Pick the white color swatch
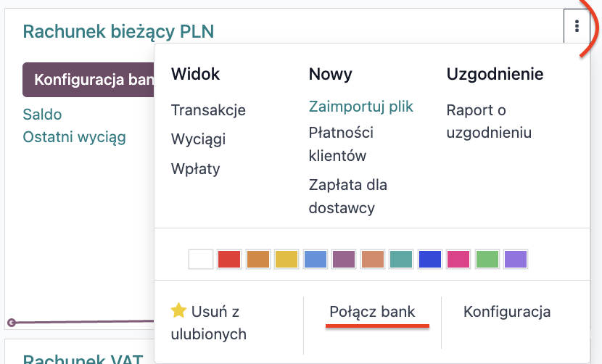 [201, 259]
